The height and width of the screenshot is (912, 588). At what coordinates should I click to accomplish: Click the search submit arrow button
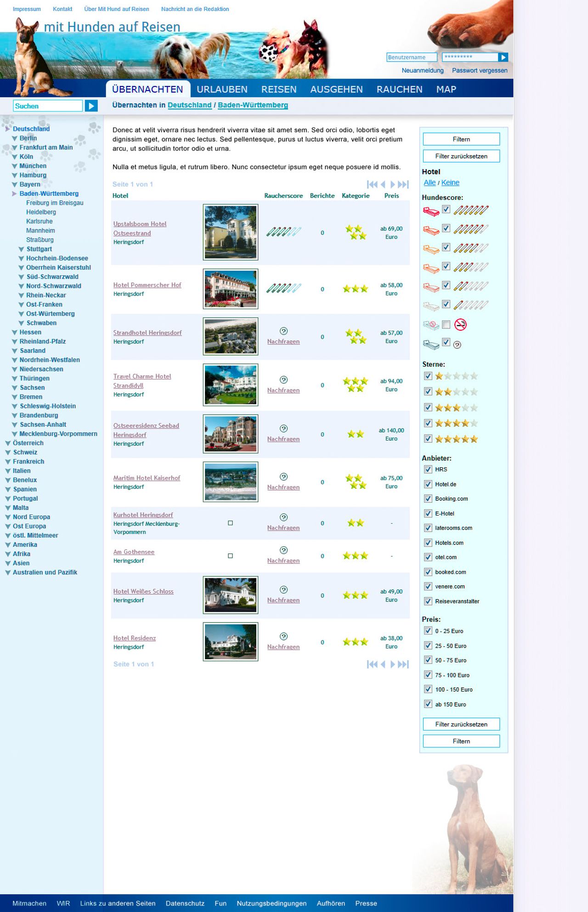91,106
